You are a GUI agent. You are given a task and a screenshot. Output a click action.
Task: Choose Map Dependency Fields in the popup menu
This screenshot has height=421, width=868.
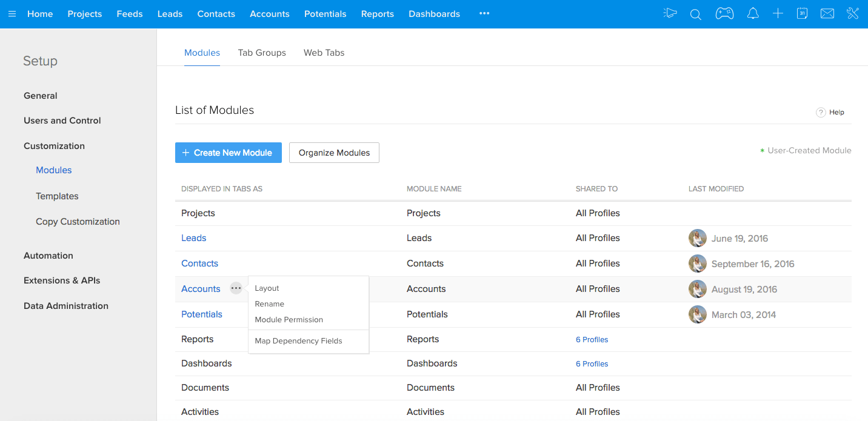(x=298, y=341)
